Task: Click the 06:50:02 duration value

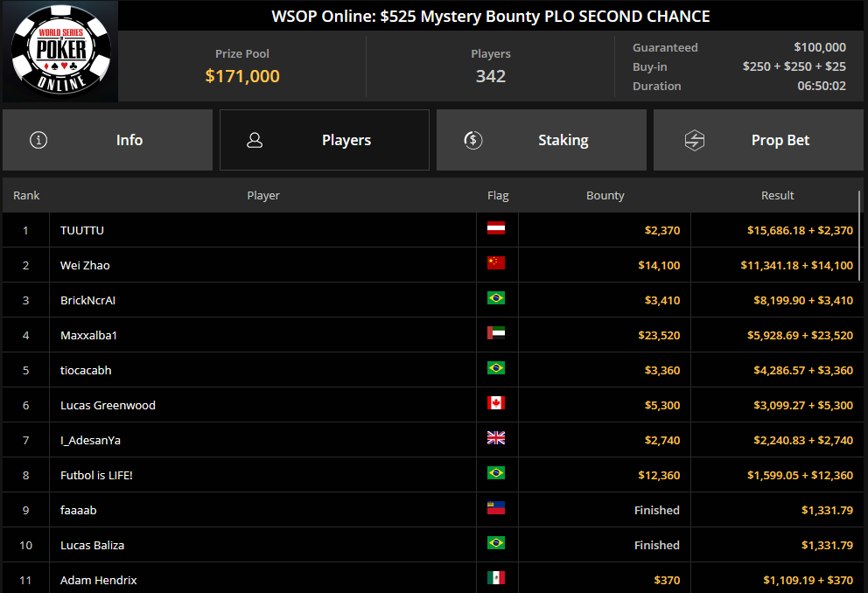Action: 822,86
